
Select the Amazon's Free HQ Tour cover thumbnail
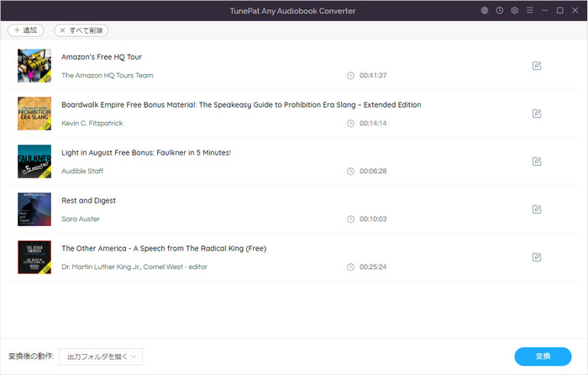tap(34, 66)
